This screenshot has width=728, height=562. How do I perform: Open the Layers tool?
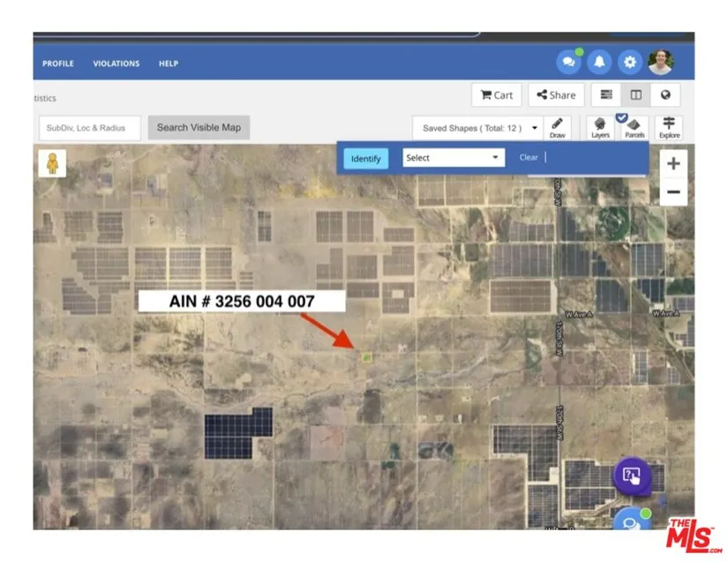click(600, 128)
